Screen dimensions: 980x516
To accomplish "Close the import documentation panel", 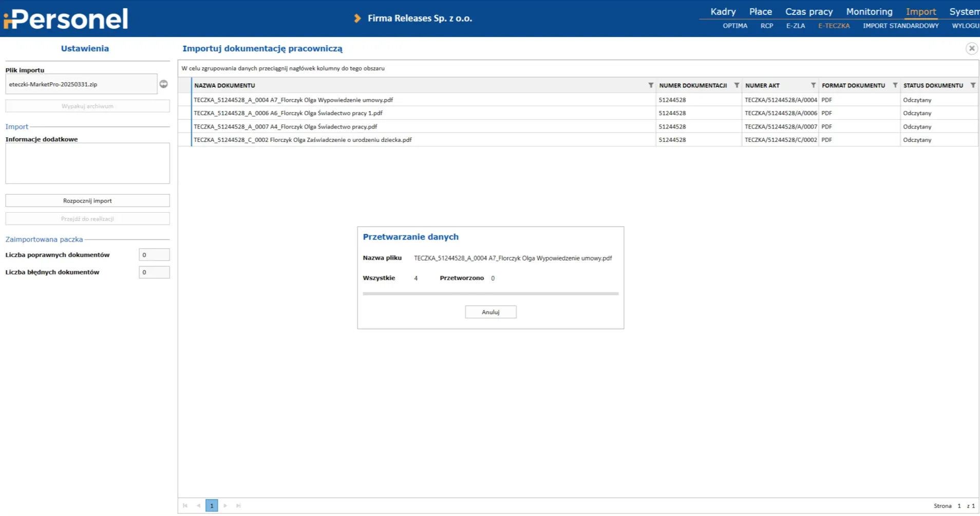I will [971, 48].
